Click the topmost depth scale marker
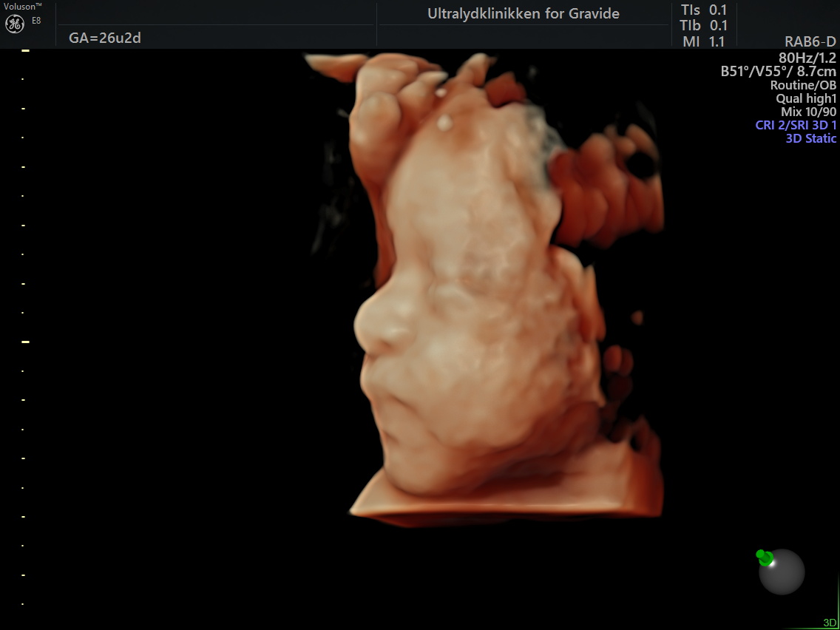 coord(25,50)
